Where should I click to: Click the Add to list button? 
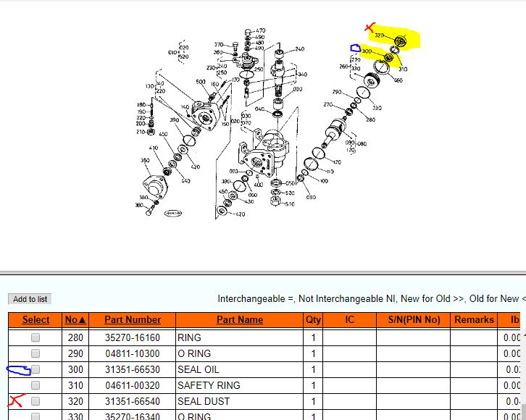pyautogui.click(x=30, y=299)
